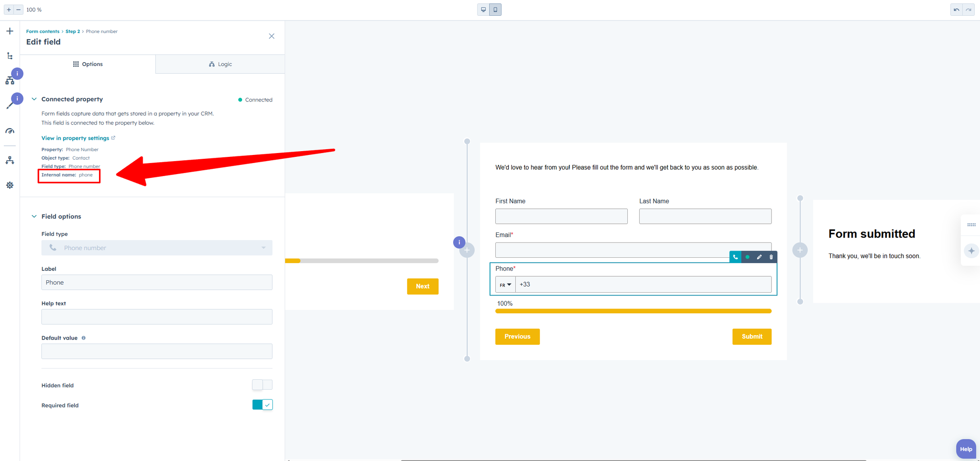The width and height of the screenshot is (980, 461).
Task: Open the form structure tree icon
Action: pos(10,56)
